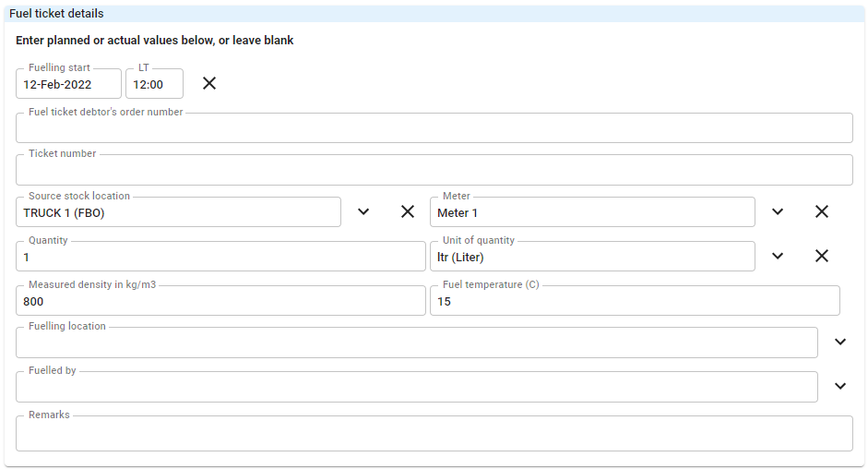
Task: Clear the Unit of quantity value
Action: click(822, 256)
